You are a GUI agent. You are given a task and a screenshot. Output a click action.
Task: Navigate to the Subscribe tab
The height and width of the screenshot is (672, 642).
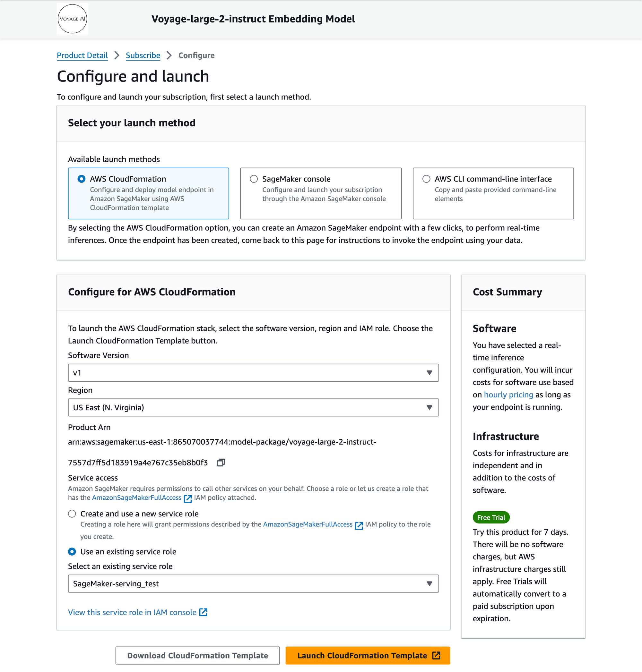[142, 55]
